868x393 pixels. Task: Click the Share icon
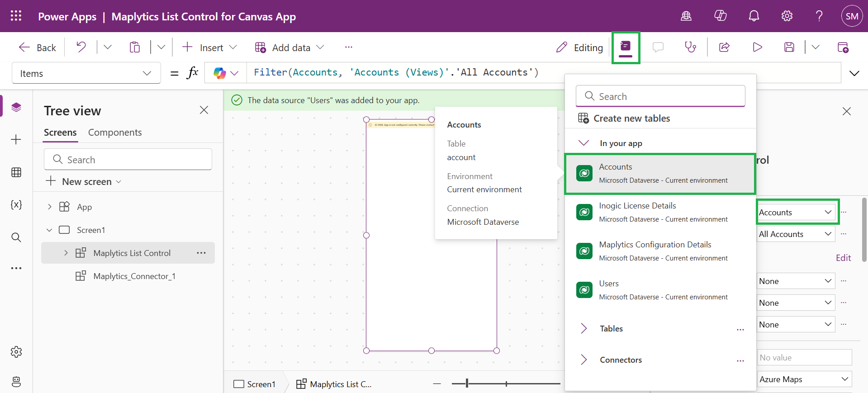[724, 47]
